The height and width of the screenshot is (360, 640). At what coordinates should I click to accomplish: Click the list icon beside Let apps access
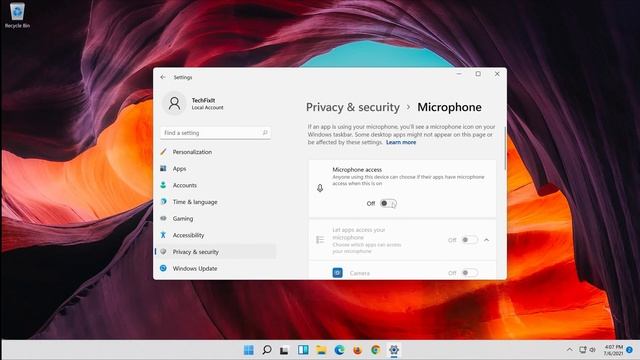(x=320, y=240)
